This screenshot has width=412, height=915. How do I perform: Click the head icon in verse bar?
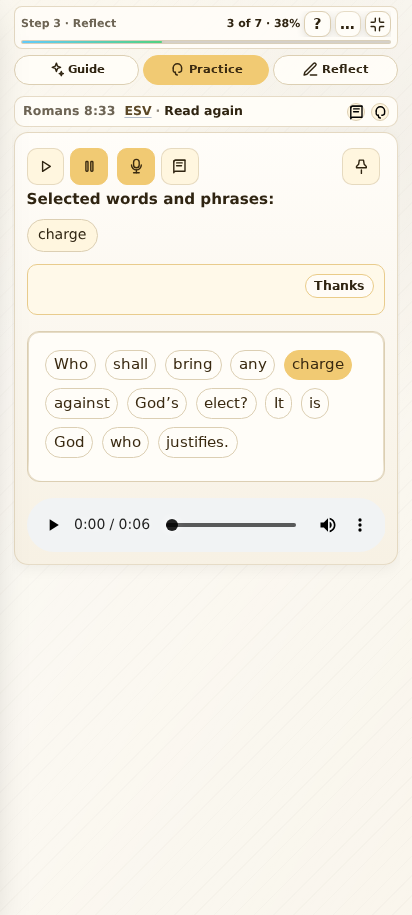380,112
